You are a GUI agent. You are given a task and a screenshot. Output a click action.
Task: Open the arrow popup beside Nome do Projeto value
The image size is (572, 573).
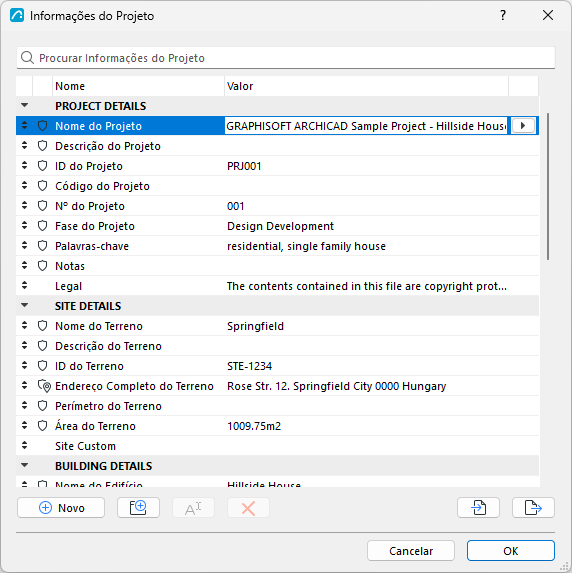[523, 126]
